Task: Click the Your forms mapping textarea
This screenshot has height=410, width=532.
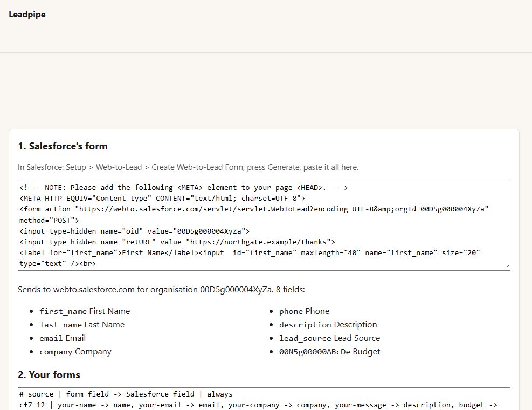Action: (264, 399)
